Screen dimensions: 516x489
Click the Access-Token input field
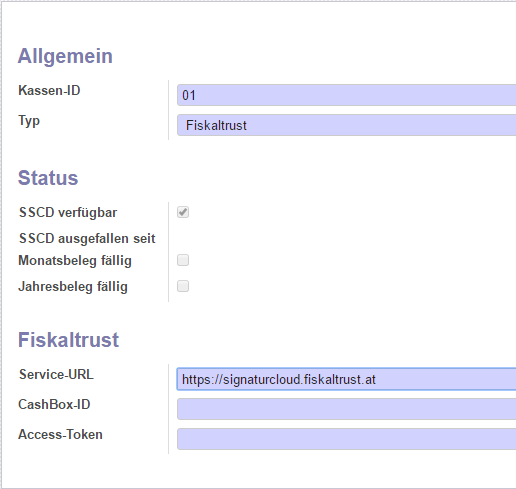[x=347, y=439]
